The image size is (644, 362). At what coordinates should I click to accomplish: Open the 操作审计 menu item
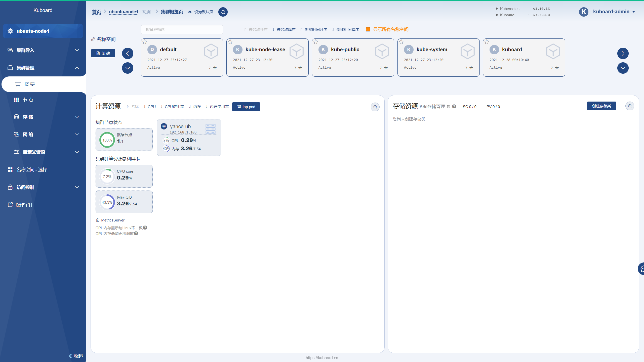point(43,205)
